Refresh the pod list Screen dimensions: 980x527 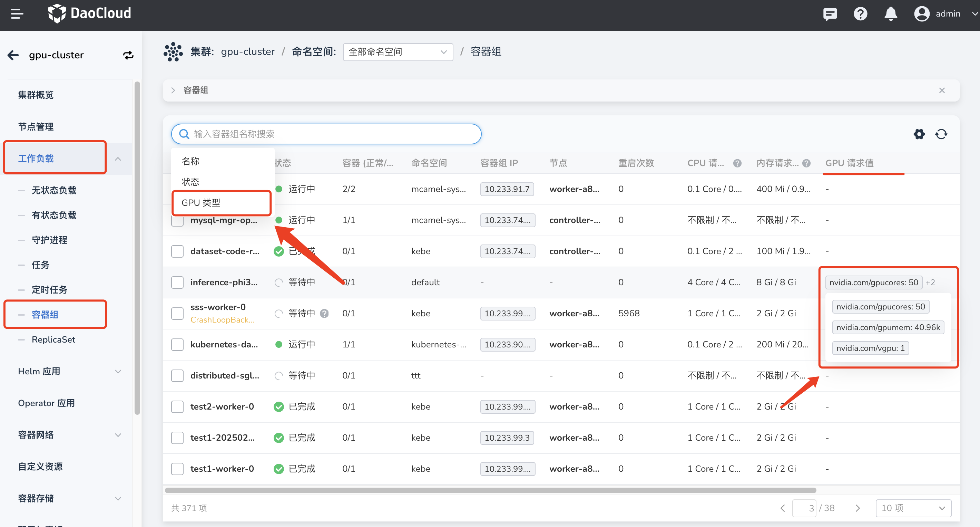pos(941,134)
